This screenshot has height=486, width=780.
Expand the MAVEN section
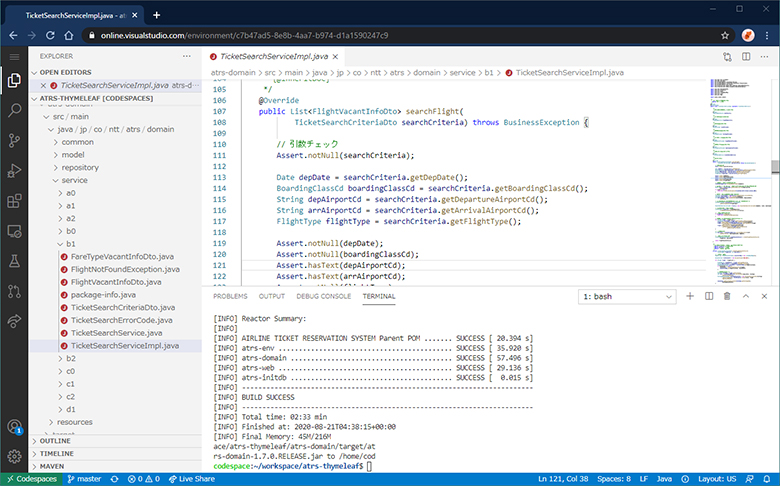tap(115, 466)
